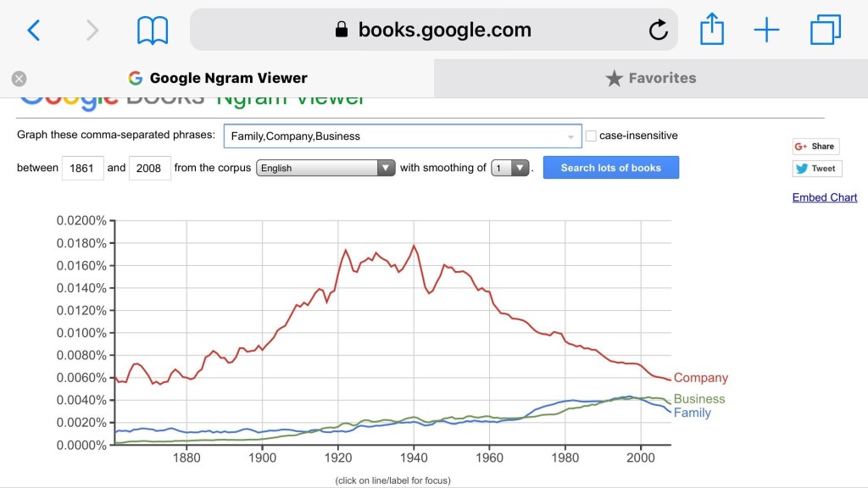Image resolution: width=868 pixels, height=488 pixels.
Task: Open the Embed Chart link
Action: coord(824,197)
